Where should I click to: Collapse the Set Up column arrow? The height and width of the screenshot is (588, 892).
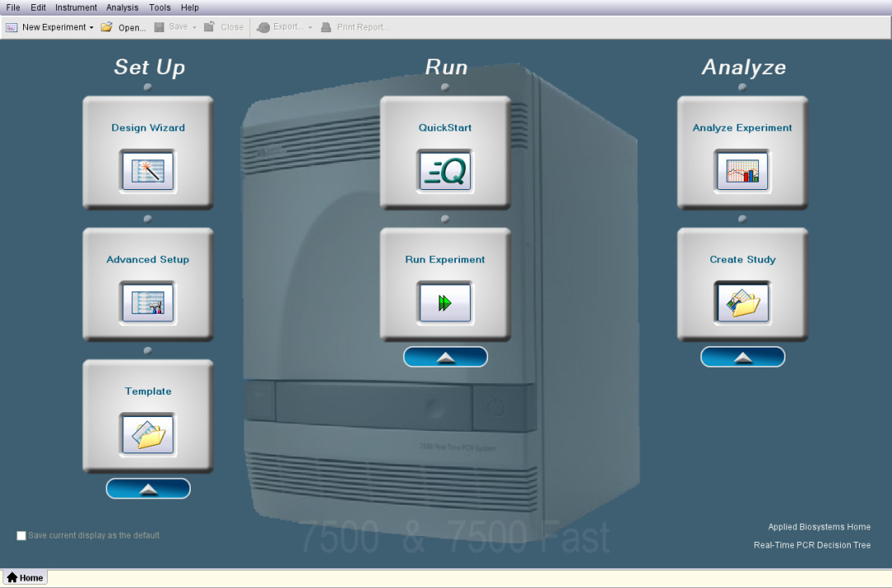(x=148, y=489)
